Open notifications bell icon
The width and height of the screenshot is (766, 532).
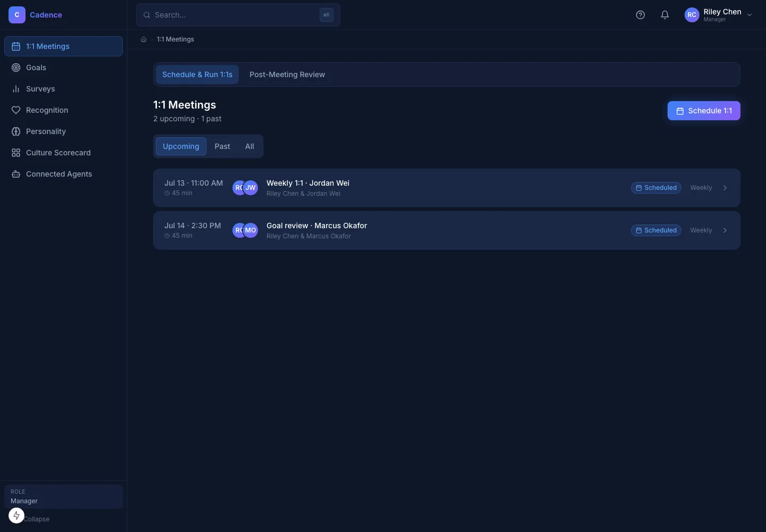(665, 15)
